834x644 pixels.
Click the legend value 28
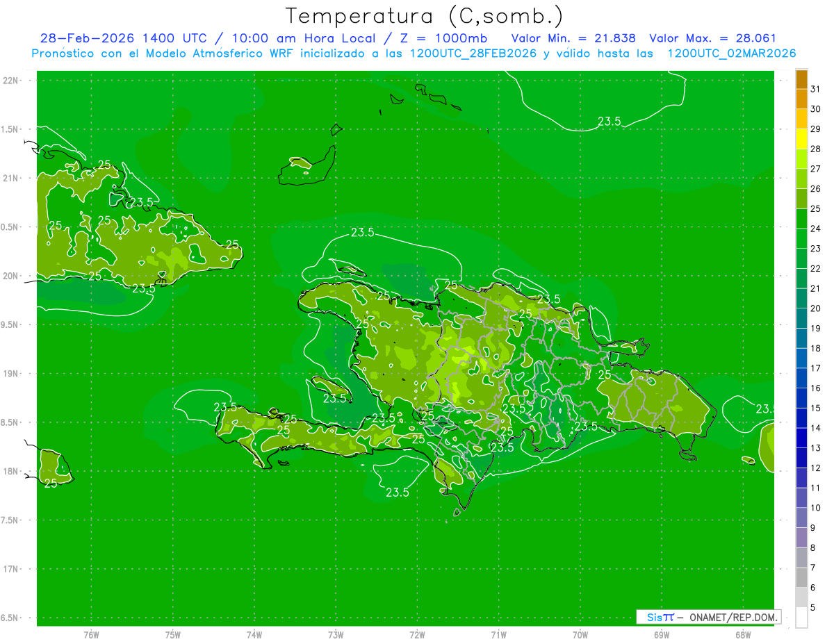tap(815, 149)
